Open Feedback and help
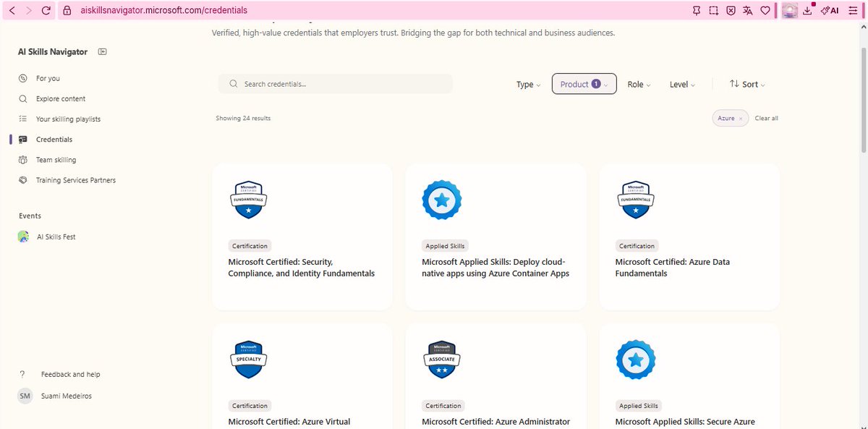 click(x=70, y=374)
